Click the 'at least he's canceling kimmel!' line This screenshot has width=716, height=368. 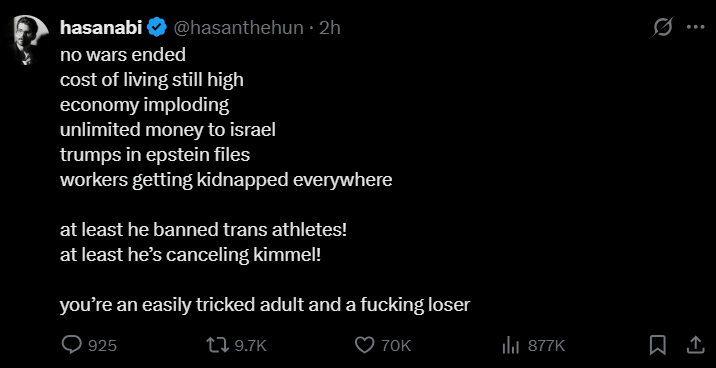click(191, 255)
